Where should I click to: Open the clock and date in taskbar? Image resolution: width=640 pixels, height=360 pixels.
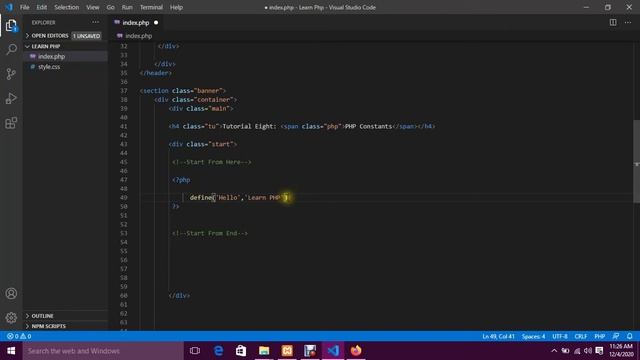[622, 351]
